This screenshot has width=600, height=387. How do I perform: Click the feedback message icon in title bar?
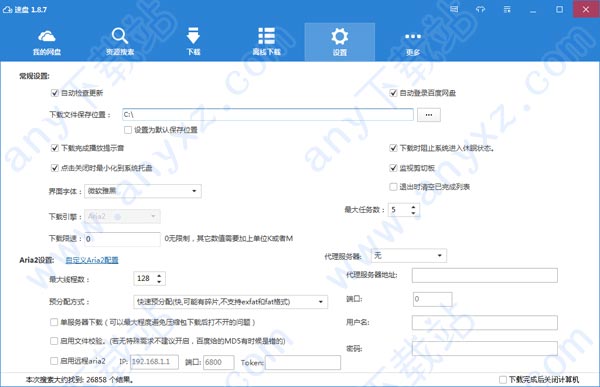coord(454,9)
